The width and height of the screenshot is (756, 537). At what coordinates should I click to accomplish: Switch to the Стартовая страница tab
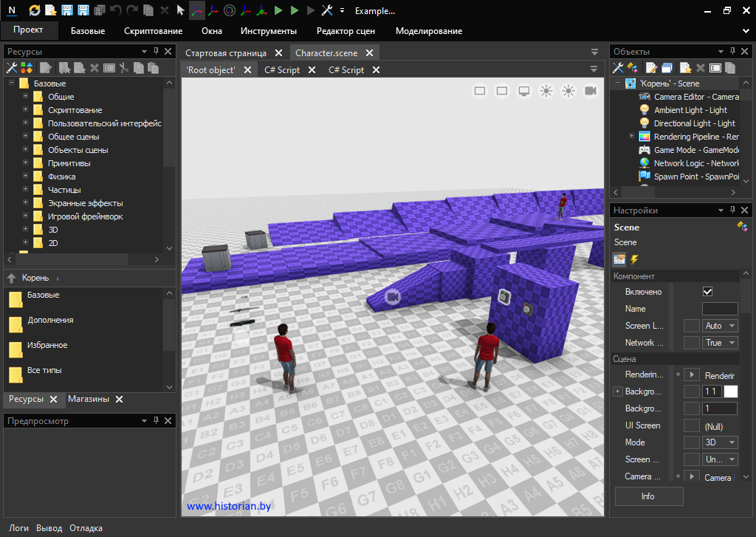pyautogui.click(x=226, y=53)
